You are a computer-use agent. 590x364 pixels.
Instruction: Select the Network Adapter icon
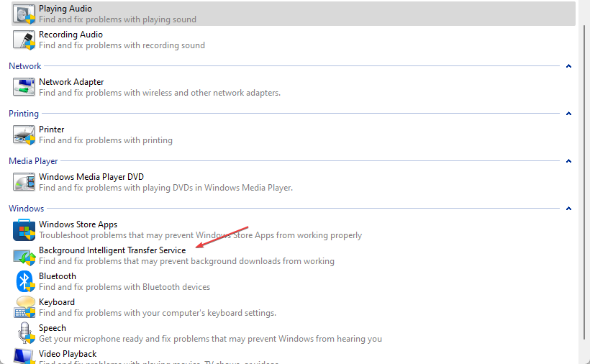point(24,87)
